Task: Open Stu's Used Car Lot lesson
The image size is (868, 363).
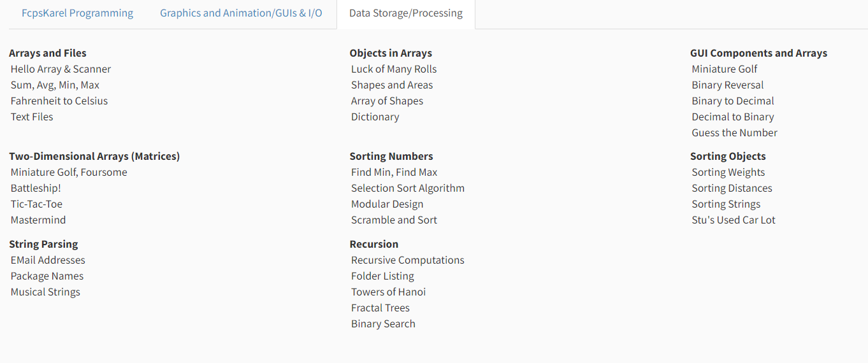Action: click(x=734, y=220)
